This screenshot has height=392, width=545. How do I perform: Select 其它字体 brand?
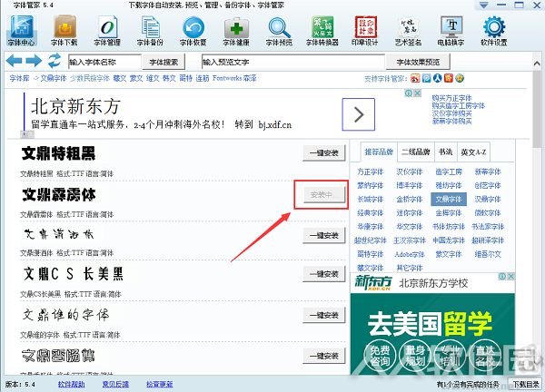[410, 268]
